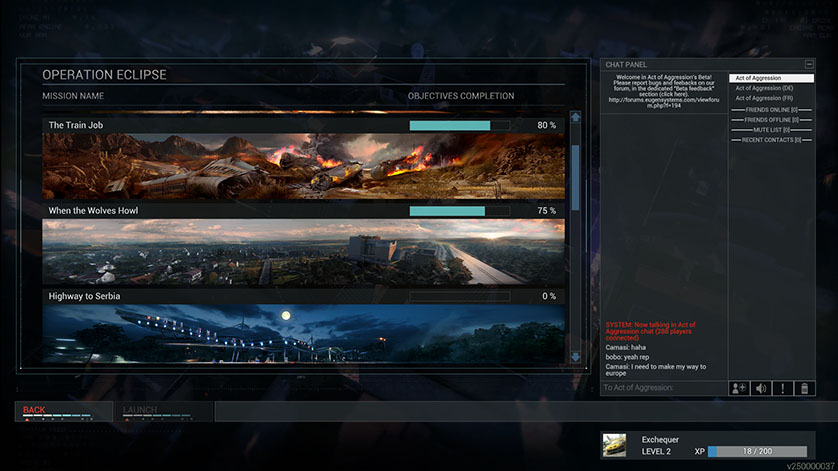Click When the Wolves Howl city thumbnail
838x471 pixels.
[303, 252]
